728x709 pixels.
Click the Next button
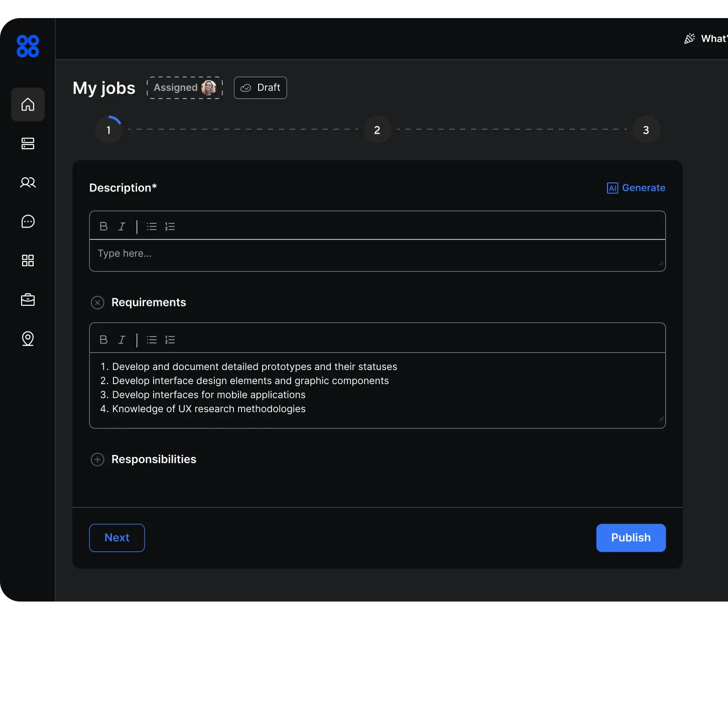[117, 538]
